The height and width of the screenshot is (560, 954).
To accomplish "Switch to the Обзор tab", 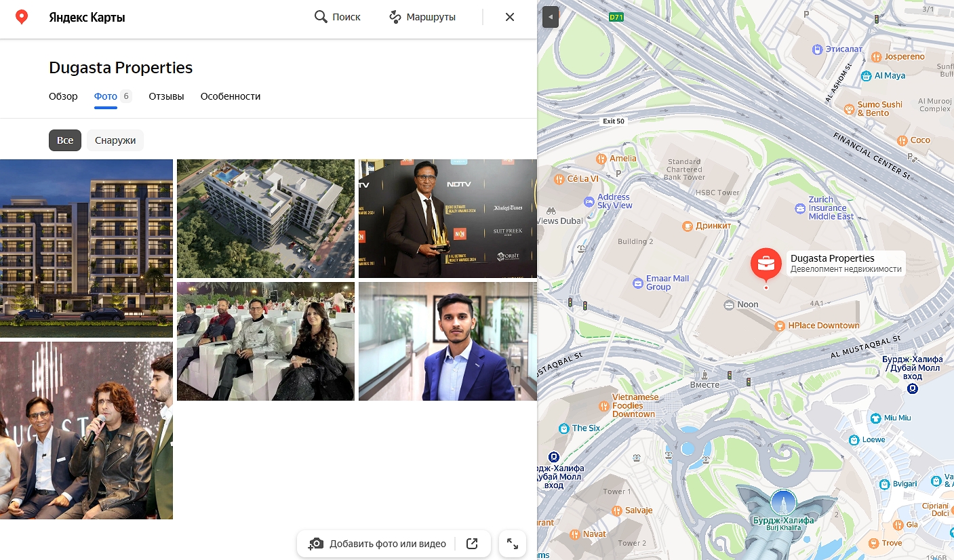I will [62, 96].
